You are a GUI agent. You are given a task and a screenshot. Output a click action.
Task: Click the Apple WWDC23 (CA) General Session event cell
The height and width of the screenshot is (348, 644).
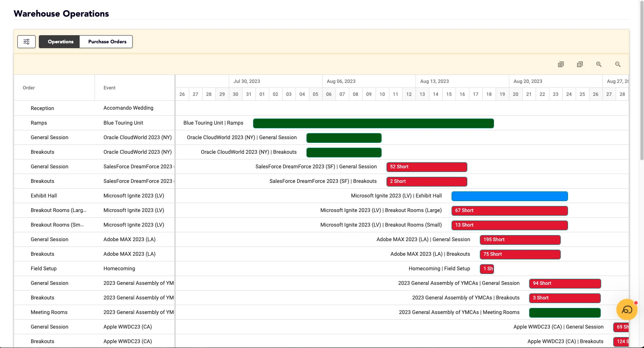[135, 327]
